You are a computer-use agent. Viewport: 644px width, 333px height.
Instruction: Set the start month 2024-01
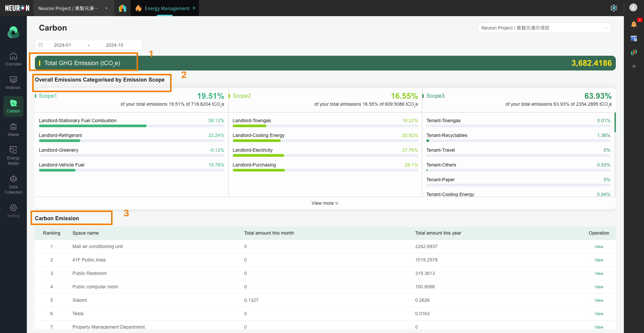(62, 45)
